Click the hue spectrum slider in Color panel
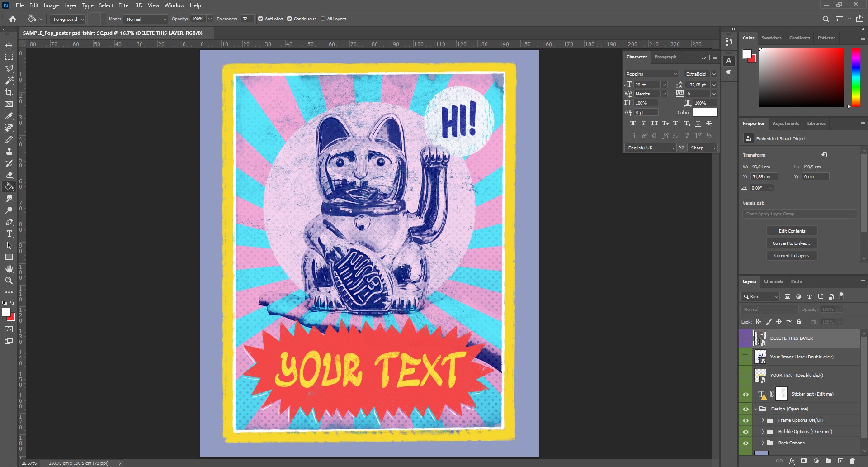The width and height of the screenshot is (868, 467). [856, 77]
